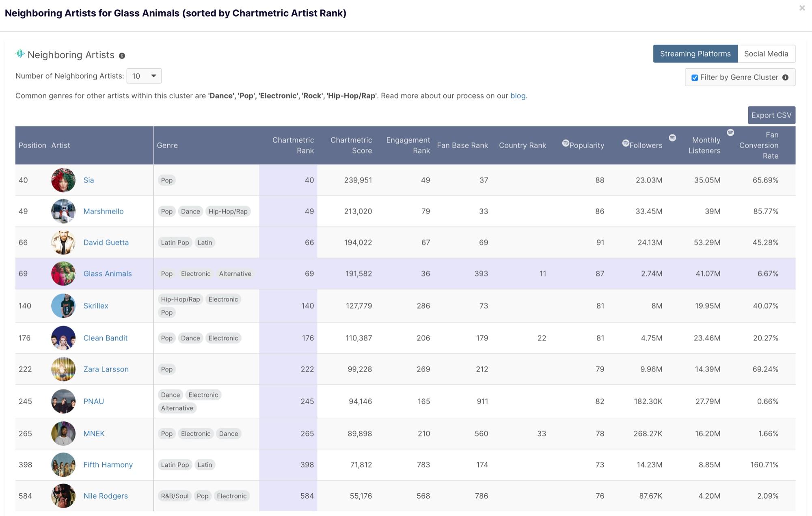Click the Spotify icon above Fan Conversion Rate header
Screen dimensions: 812x516
730,132
